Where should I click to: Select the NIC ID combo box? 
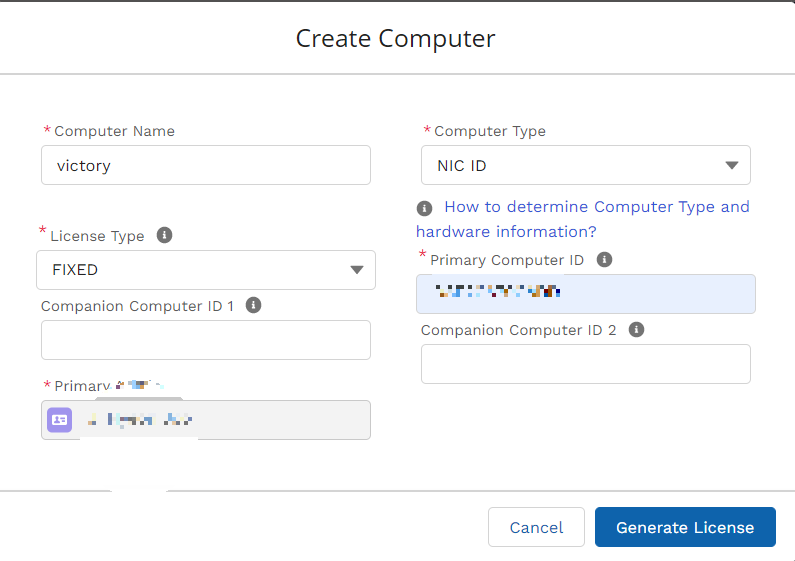click(586, 165)
